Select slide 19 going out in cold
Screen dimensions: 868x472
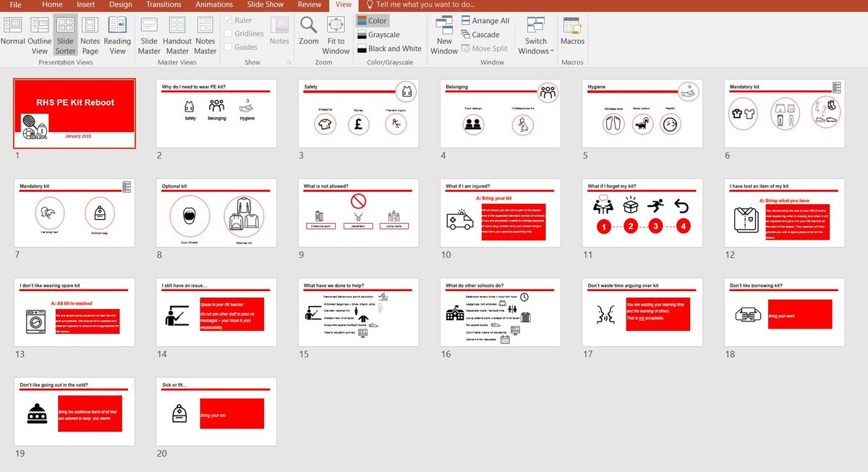point(75,412)
